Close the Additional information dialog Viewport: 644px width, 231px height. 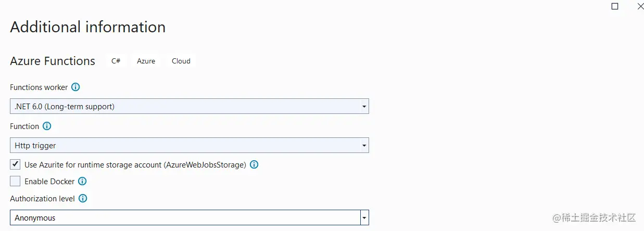point(640,6)
